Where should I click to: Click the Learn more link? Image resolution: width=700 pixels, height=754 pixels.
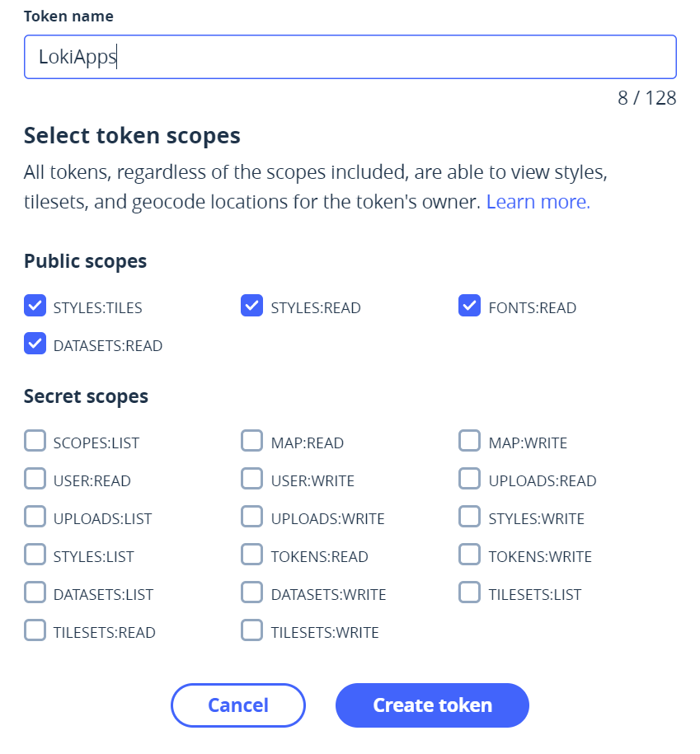[538, 202]
